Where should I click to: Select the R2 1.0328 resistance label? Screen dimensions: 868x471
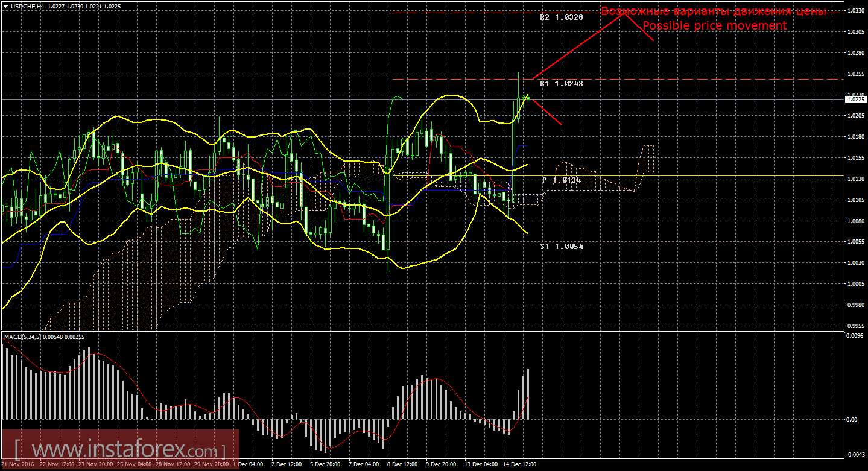[x=561, y=17]
